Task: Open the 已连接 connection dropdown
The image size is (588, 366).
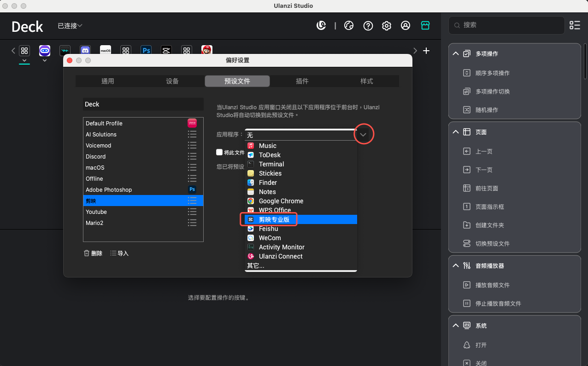Action: (x=70, y=26)
